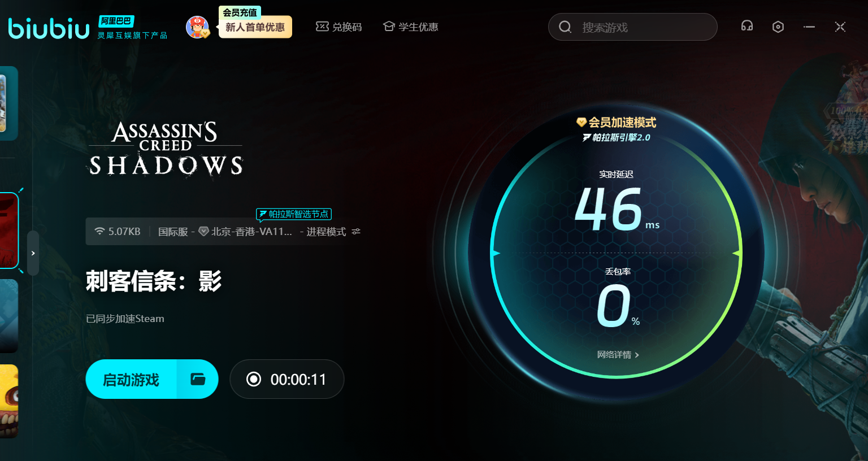Click the biubiu logo
This screenshot has width=868, height=461.
[x=49, y=28]
